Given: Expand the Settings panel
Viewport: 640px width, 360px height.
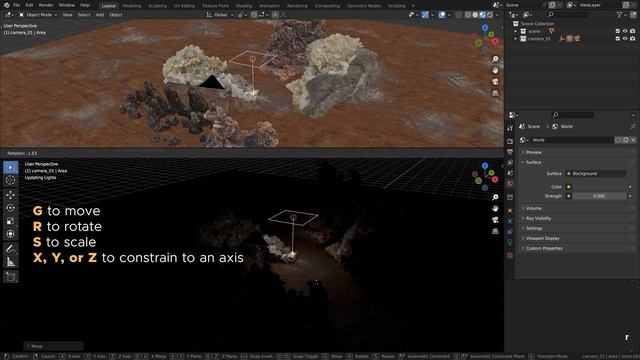Looking at the screenshot, I should coord(534,229).
